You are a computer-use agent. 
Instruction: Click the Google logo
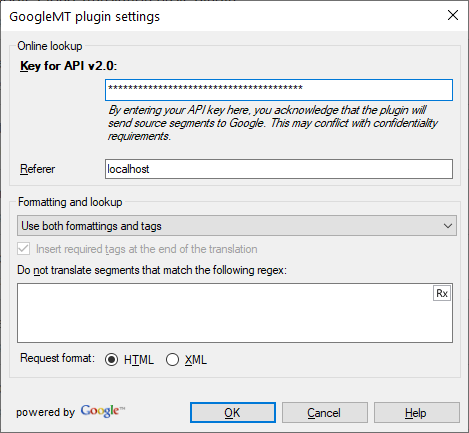pos(103,411)
